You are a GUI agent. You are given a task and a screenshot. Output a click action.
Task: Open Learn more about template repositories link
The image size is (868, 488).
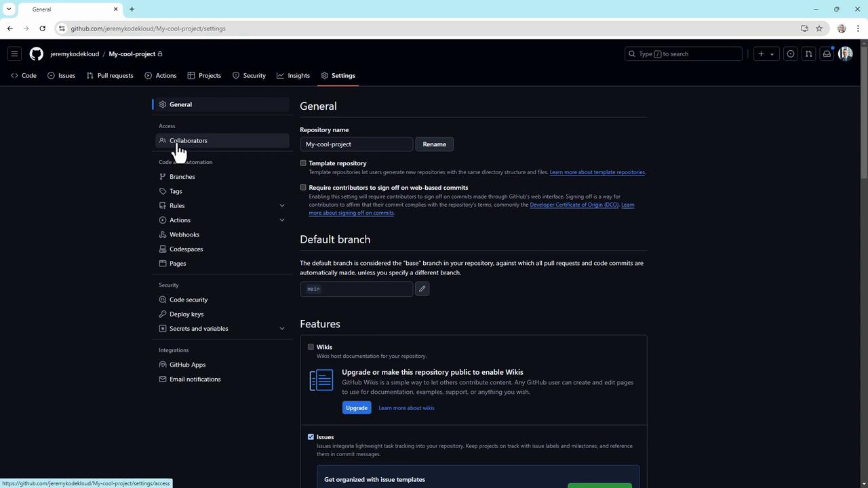pos(597,172)
